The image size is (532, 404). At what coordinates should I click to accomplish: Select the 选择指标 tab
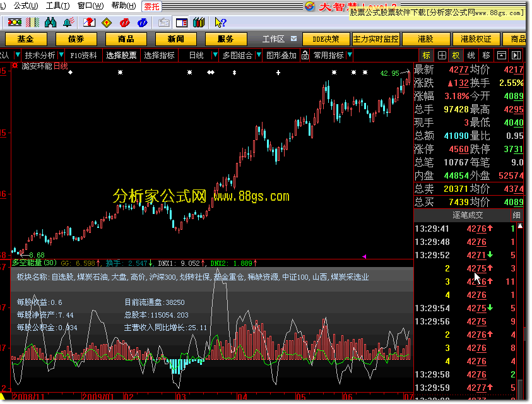pyautogui.click(x=159, y=56)
